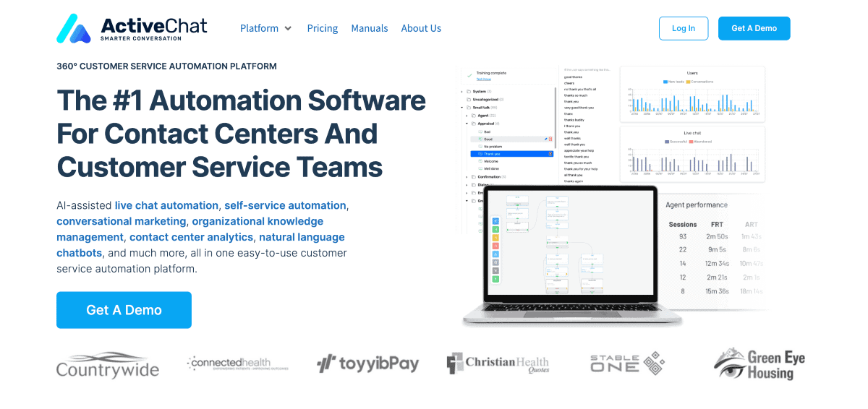The width and height of the screenshot is (868, 409).
Task: Click the Christian Health Quotes logo
Action: [498, 363]
